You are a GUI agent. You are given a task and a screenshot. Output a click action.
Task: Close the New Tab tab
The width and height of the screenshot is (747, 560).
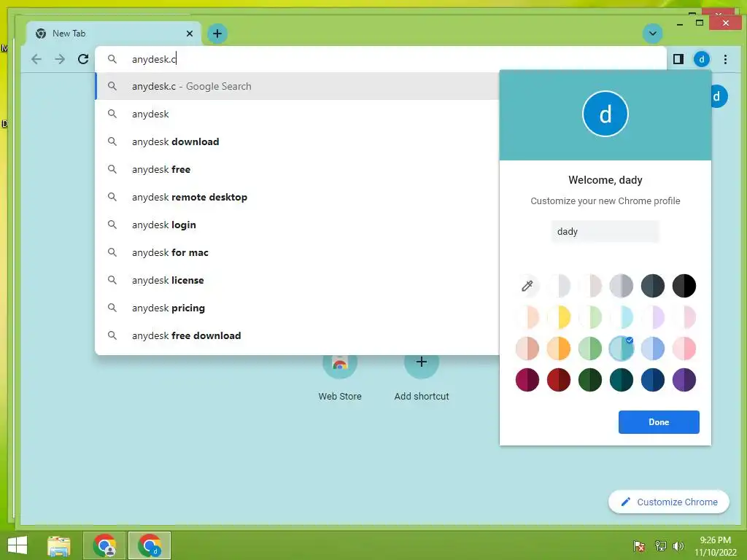pyautogui.click(x=190, y=34)
